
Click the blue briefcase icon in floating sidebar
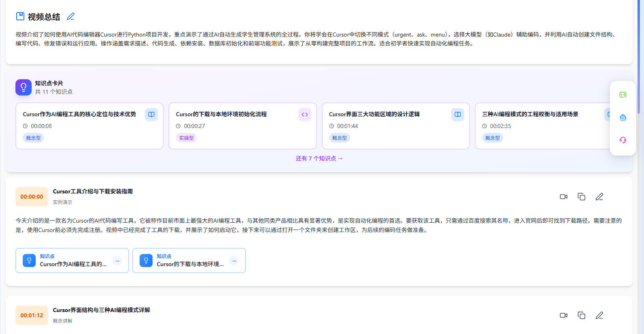[x=623, y=117]
